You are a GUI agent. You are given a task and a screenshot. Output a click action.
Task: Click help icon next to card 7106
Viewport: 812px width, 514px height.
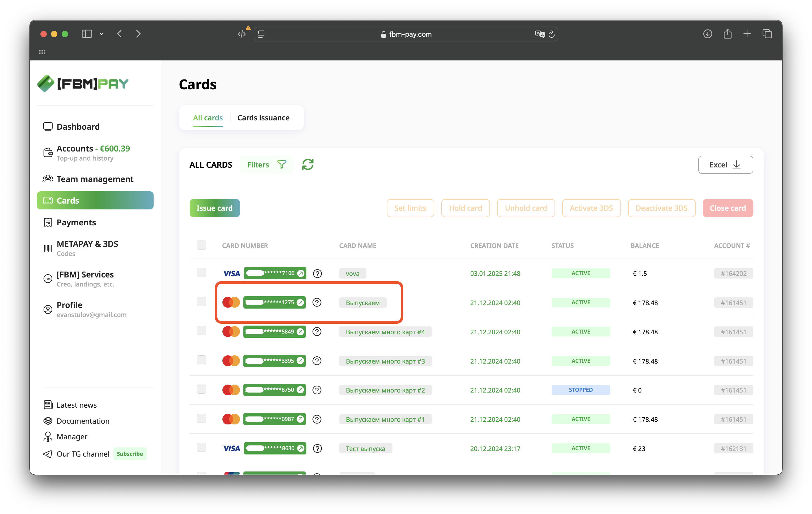(317, 273)
